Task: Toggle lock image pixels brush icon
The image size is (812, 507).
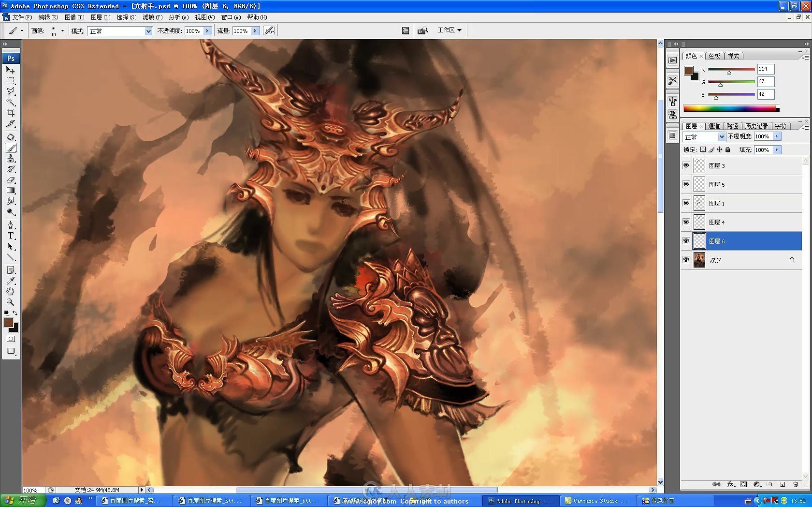Action: coord(711,149)
